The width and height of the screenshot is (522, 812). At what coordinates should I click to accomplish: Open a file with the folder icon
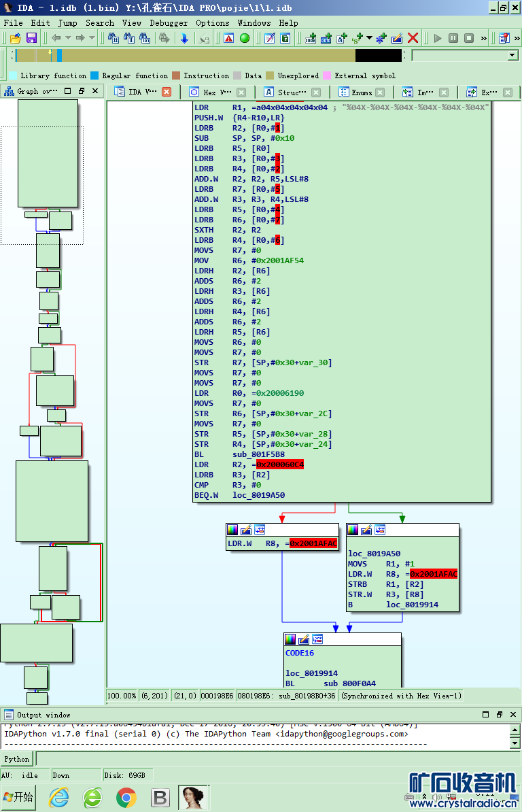pos(16,38)
